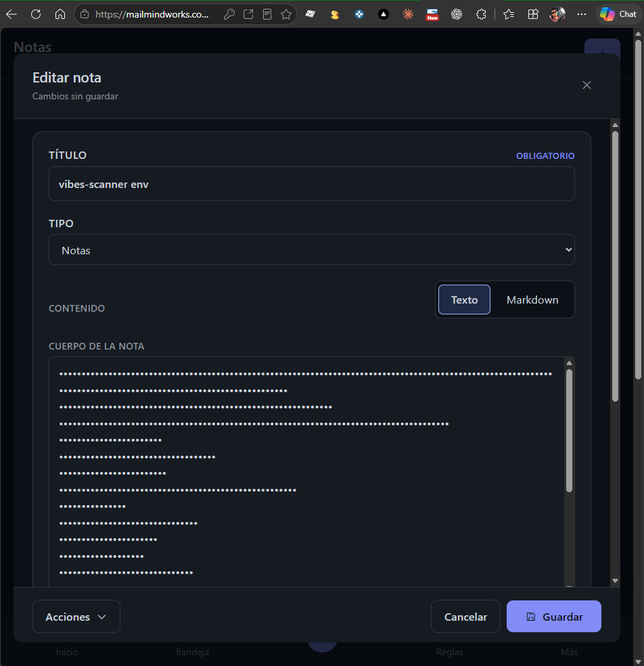The image size is (644, 666).
Task: Click the white card extension icon
Action: 310,14
